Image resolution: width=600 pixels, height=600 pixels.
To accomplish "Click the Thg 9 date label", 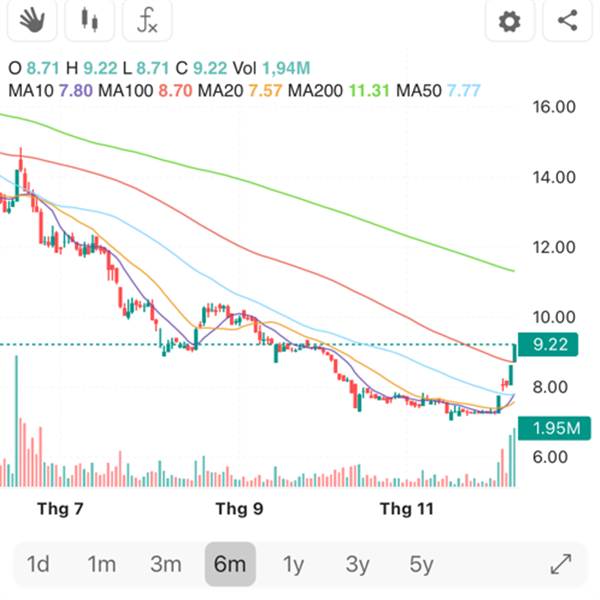I will pyautogui.click(x=239, y=509).
